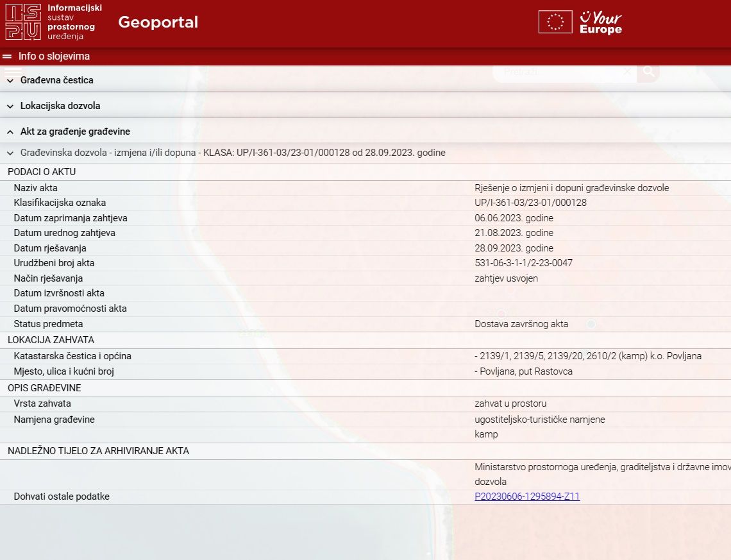Click into the Pretraži search field
This screenshot has width=731, height=560.
[x=558, y=72]
